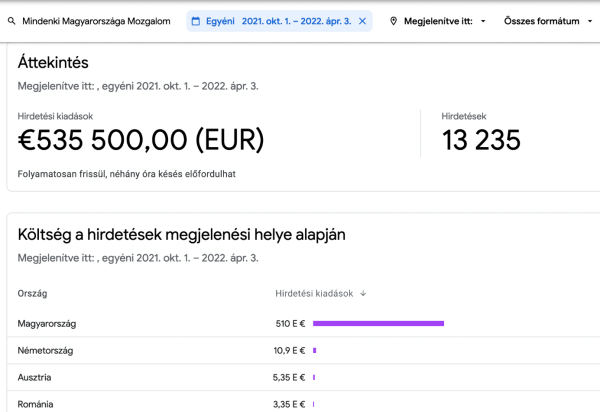
Task: Sort by 'Hirdetési kiadások' column header
Action: coord(314,293)
